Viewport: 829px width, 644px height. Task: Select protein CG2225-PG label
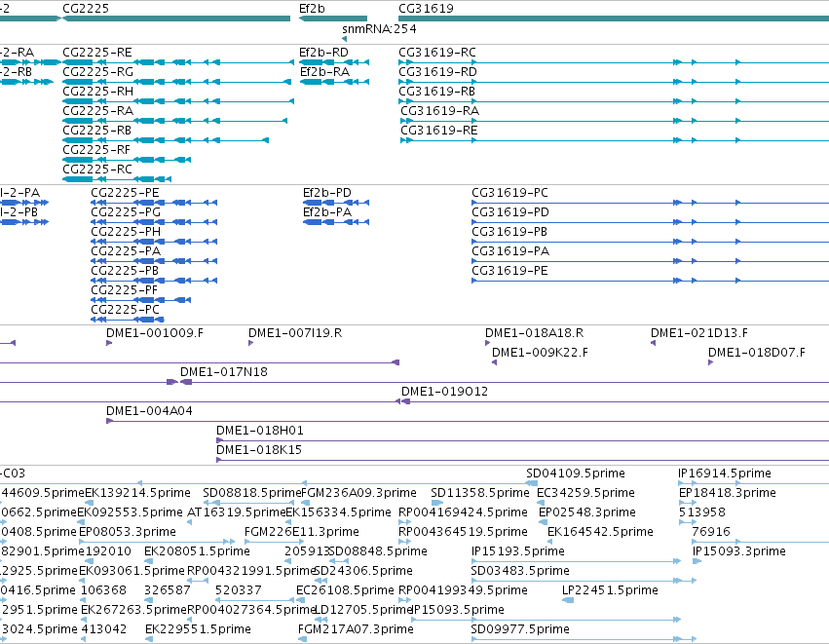pyautogui.click(x=126, y=212)
